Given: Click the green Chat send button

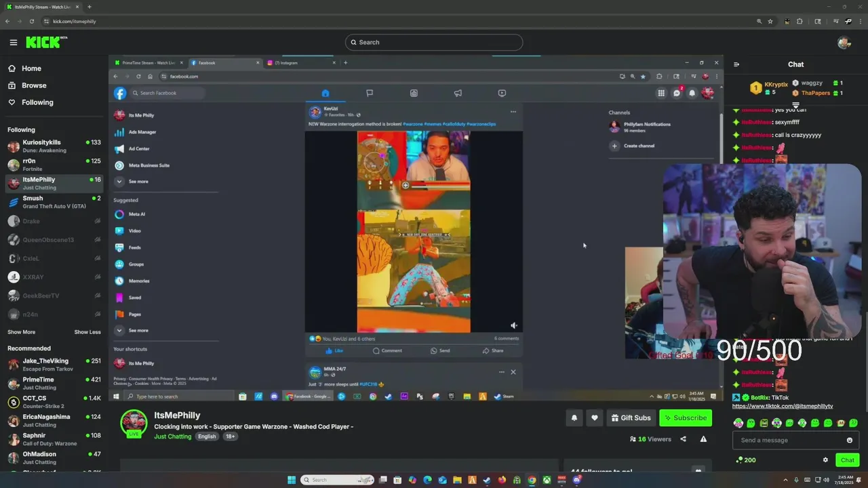Looking at the screenshot, I should pos(848,460).
